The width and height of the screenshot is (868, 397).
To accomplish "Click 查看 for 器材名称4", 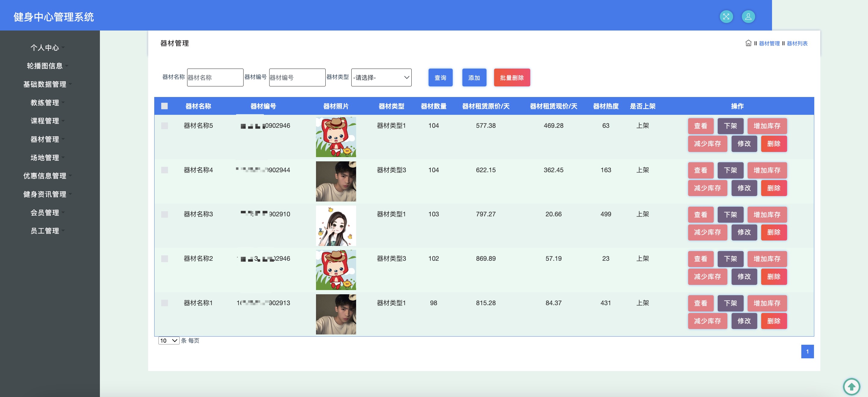I will pyautogui.click(x=700, y=170).
